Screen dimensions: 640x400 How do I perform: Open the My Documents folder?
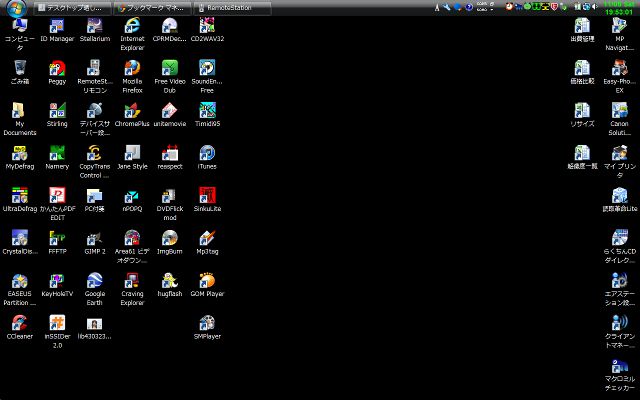20,120
